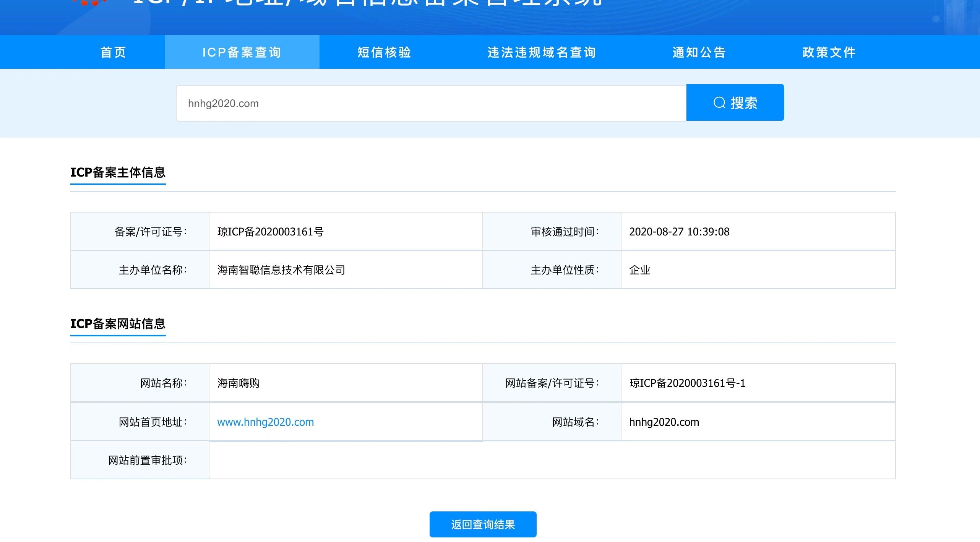Viewport: 980px width, 542px height.
Task: Click the 网站首页地址 label cell
Action: click(140, 422)
